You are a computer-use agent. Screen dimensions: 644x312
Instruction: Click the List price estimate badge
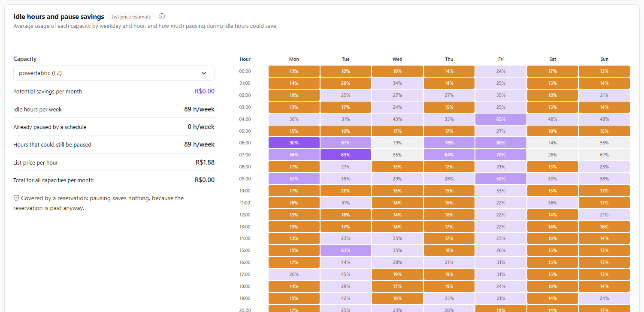click(x=131, y=17)
